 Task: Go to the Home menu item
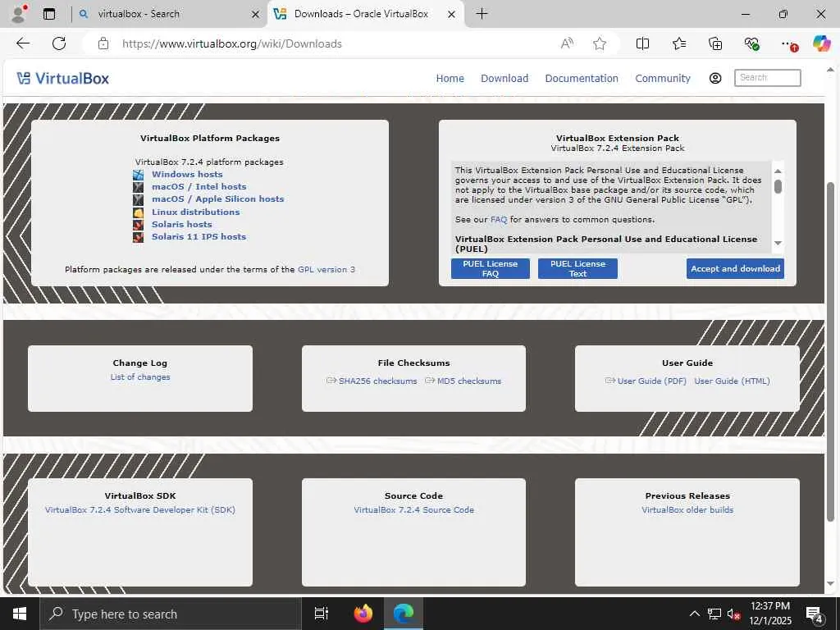[450, 78]
